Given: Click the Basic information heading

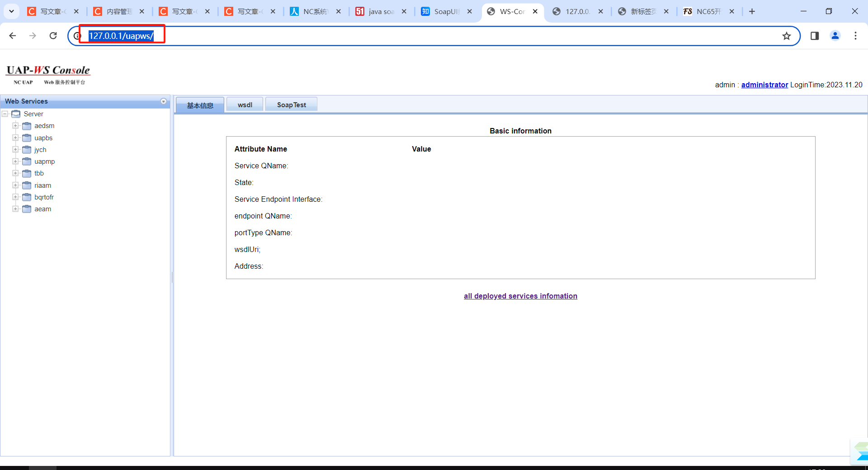Looking at the screenshot, I should pos(520,131).
